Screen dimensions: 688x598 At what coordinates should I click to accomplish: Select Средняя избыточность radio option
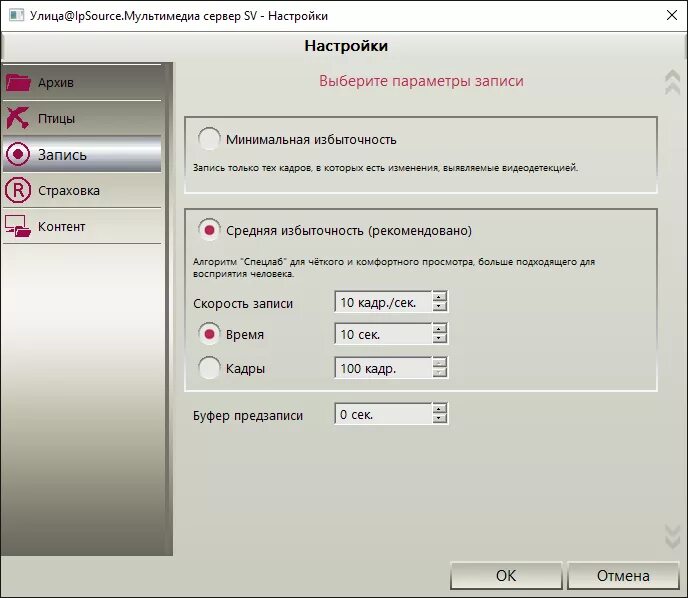pyautogui.click(x=209, y=230)
